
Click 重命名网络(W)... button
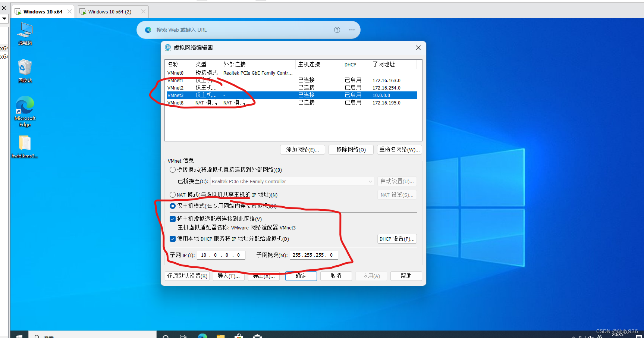click(399, 150)
